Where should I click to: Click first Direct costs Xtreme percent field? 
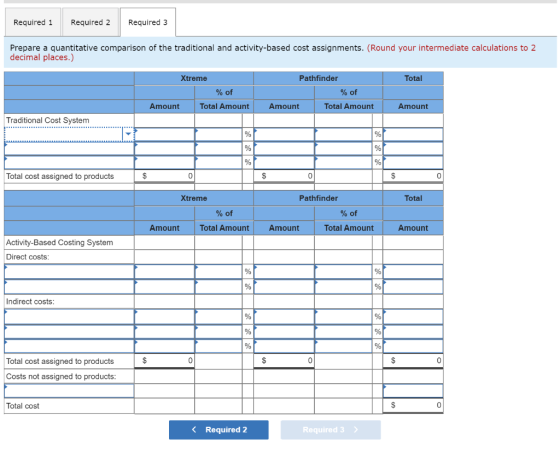(219, 272)
